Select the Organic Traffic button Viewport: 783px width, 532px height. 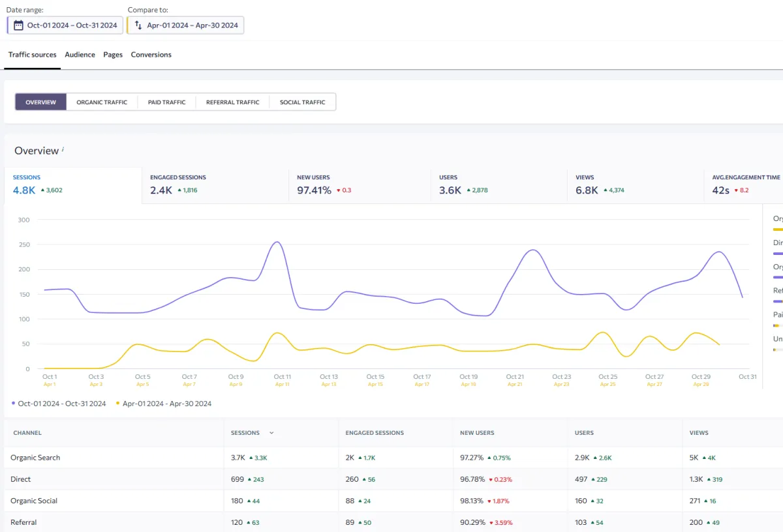pos(102,102)
